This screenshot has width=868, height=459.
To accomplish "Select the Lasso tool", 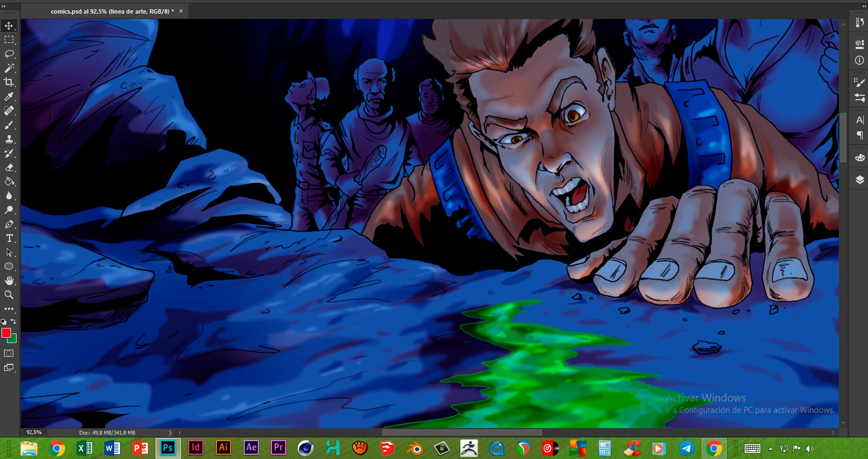I will pyautogui.click(x=9, y=54).
